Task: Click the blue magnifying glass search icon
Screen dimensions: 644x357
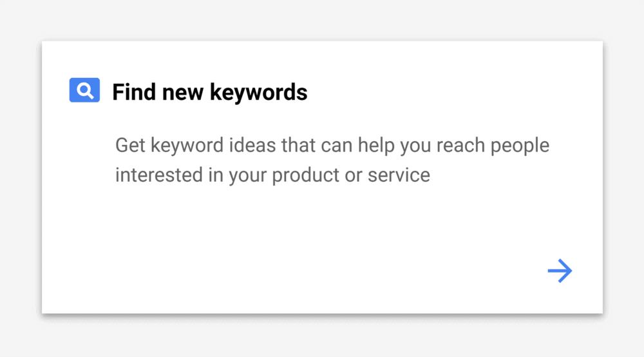Action: (84, 90)
